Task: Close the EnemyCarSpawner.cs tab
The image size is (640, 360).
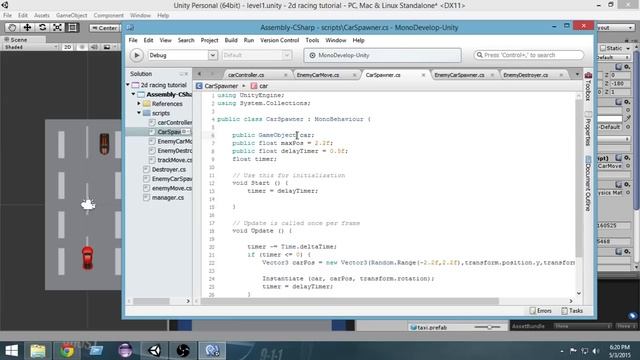Action: [492, 75]
